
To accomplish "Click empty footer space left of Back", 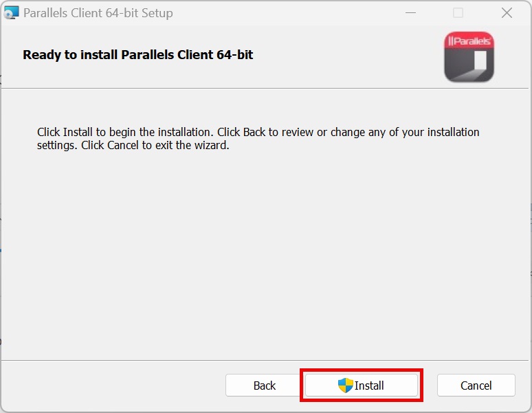I will (x=110, y=386).
